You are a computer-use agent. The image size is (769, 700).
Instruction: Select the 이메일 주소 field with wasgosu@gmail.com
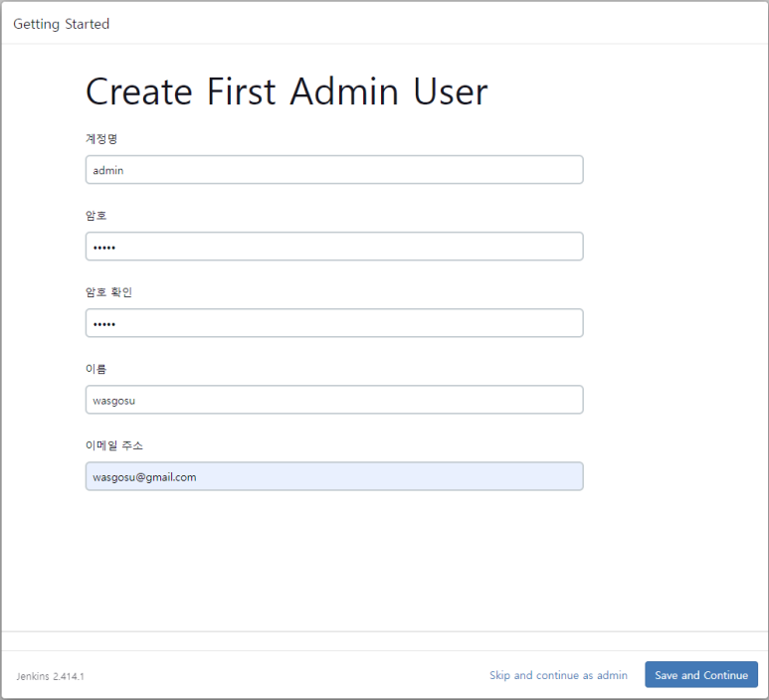[334, 476]
